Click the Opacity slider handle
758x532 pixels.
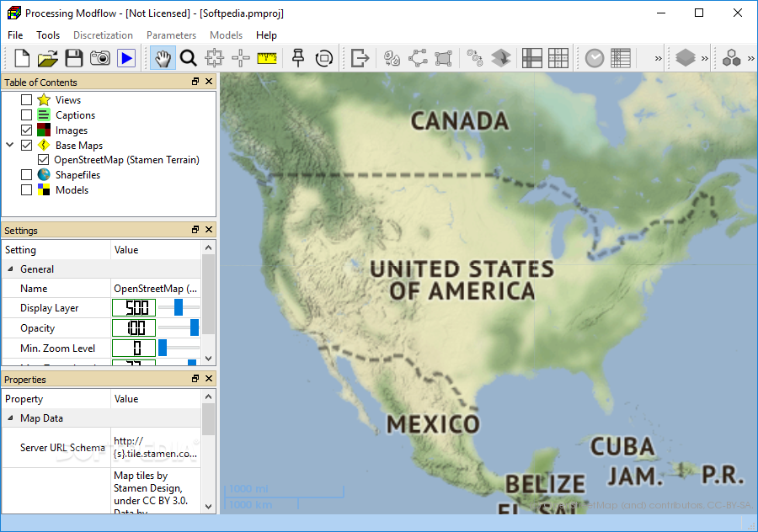click(x=195, y=327)
